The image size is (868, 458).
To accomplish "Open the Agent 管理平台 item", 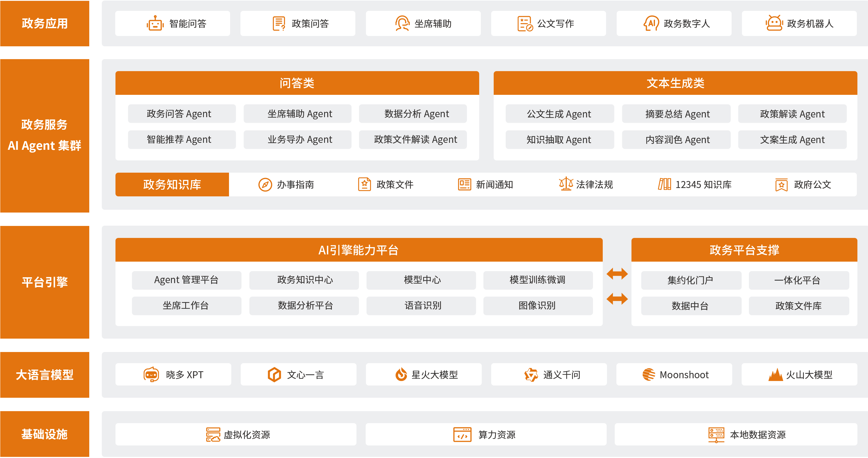I will pyautogui.click(x=186, y=280).
